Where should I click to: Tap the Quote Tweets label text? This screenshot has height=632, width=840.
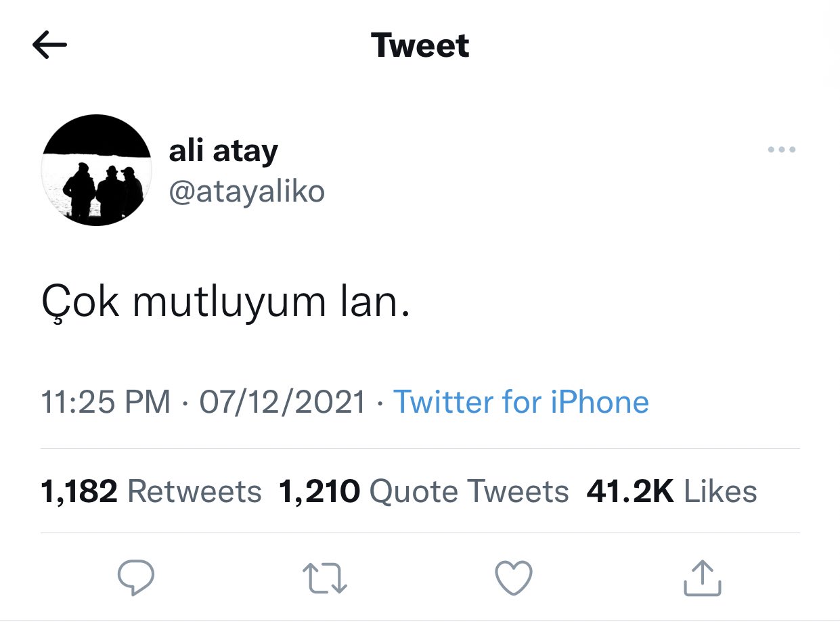click(469, 491)
